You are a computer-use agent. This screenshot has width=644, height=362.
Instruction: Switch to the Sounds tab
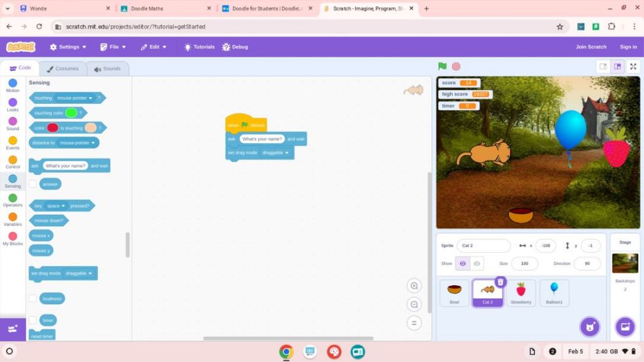tap(107, 68)
